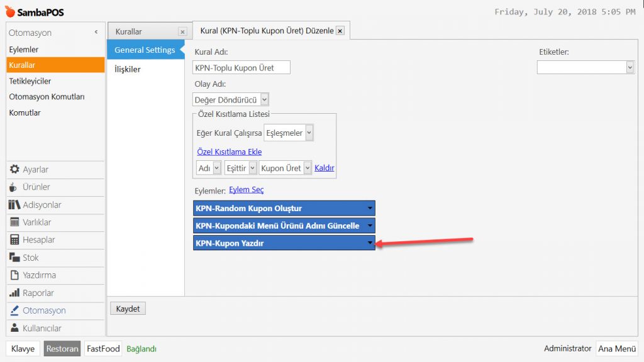Close the Kural Düzenle tab
The image size is (644, 362).
[340, 31]
